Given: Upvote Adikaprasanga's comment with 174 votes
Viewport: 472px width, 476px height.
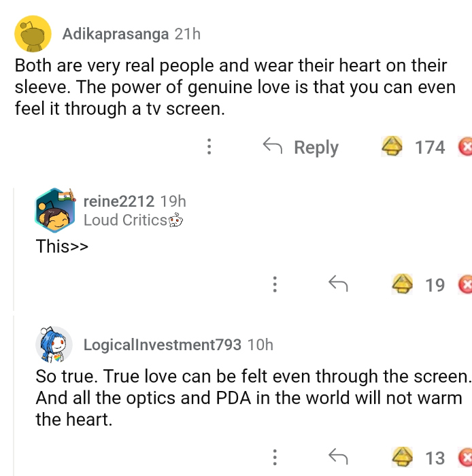Looking at the screenshot, I should (x=393, y=146).
